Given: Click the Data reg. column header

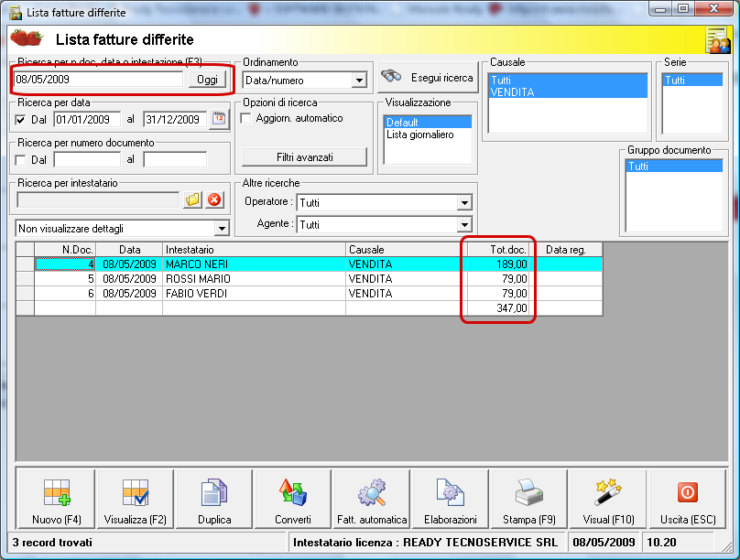Looking at the screenshot, I should pos(565,250).
